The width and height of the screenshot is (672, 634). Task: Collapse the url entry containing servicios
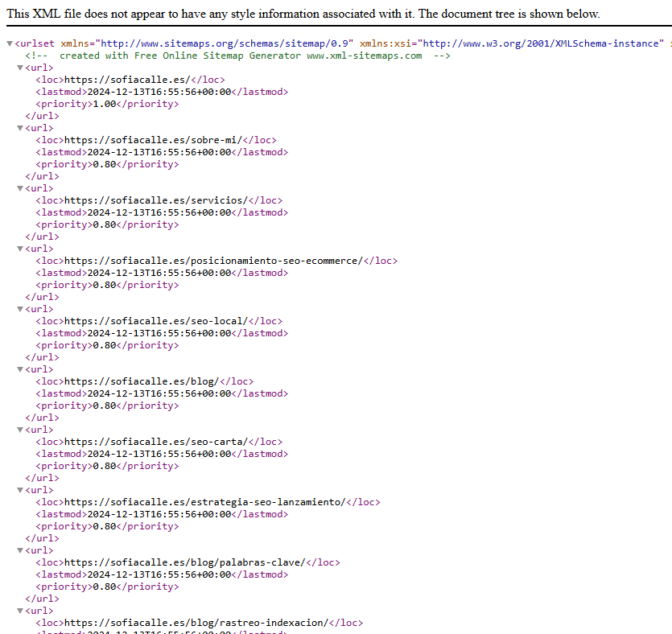click(x=20, y=188)
